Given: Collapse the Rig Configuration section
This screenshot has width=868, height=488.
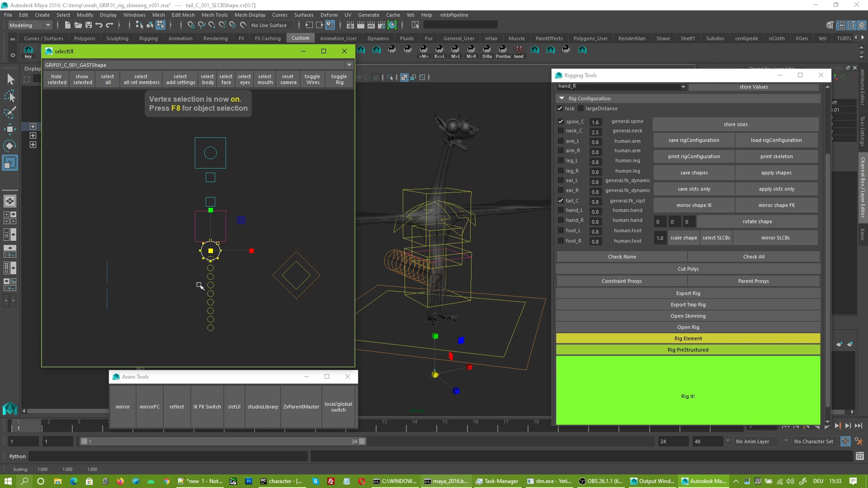Looking at the screenshot, I should [x=562, y=98].
